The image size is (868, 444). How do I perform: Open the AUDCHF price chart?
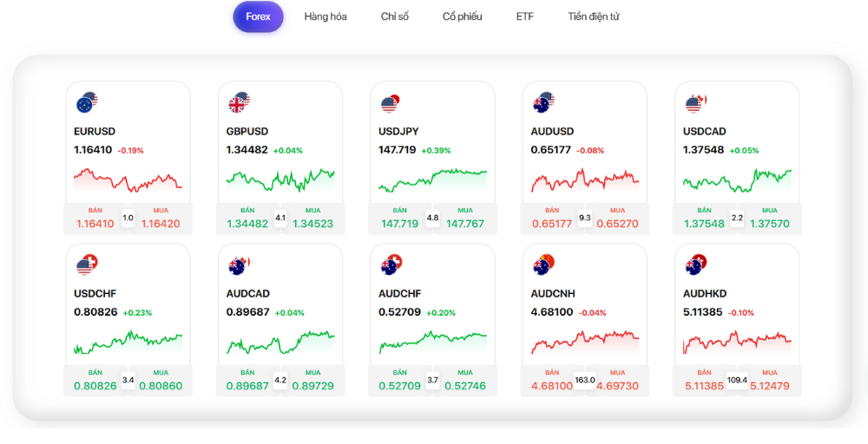[432, 342]
